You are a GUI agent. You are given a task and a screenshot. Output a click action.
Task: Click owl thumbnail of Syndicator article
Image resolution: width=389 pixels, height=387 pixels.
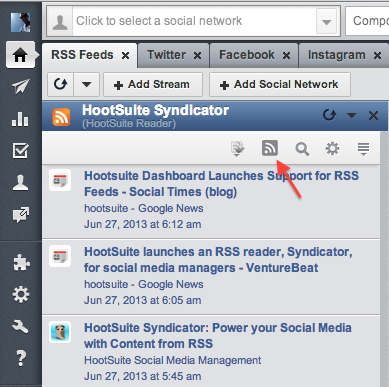pos(60,332)
